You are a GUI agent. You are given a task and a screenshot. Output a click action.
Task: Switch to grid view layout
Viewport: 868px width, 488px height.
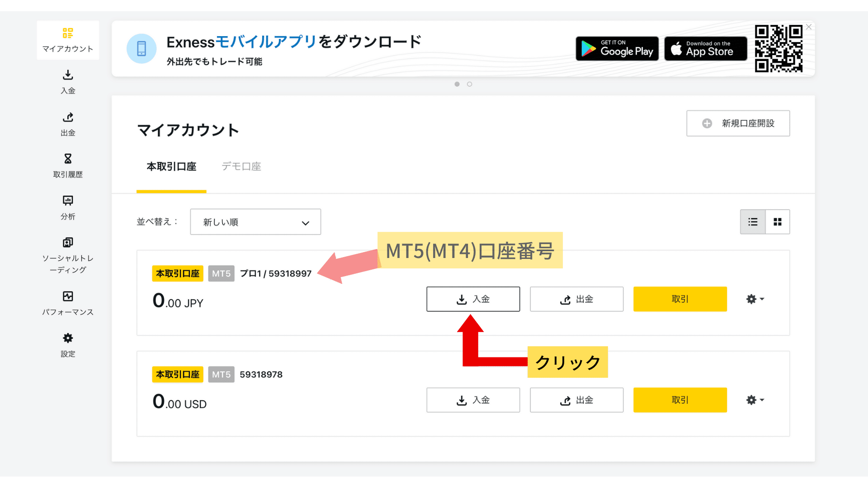(778, 222)
